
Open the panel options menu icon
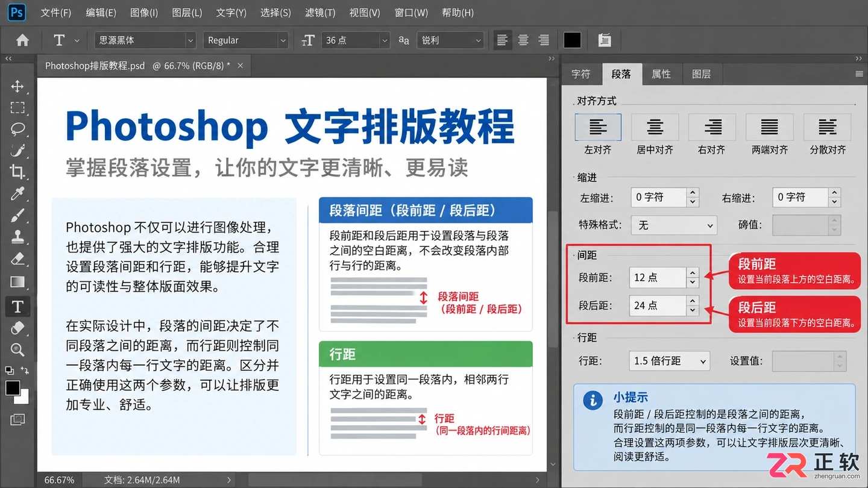click(859, 74)
